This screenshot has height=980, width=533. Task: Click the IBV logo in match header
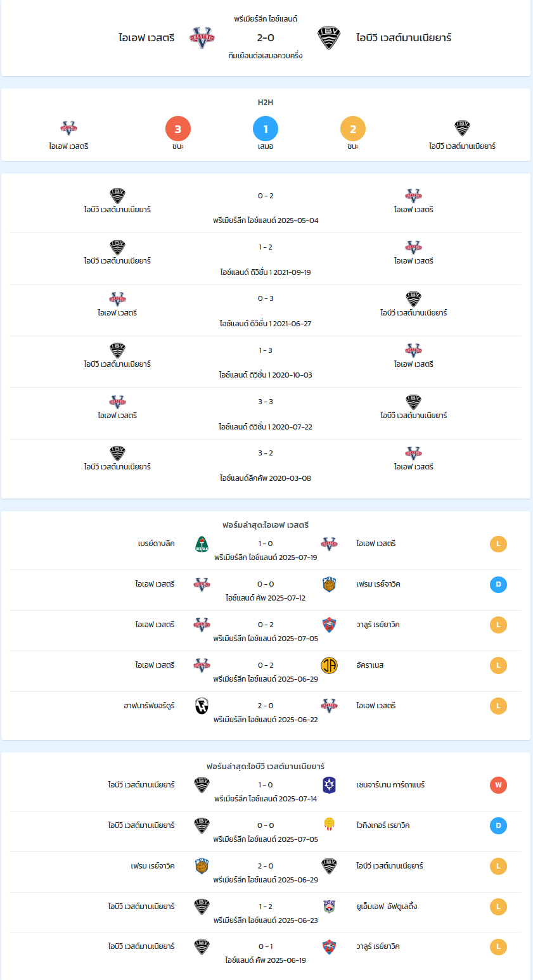(x=329, y=38)
